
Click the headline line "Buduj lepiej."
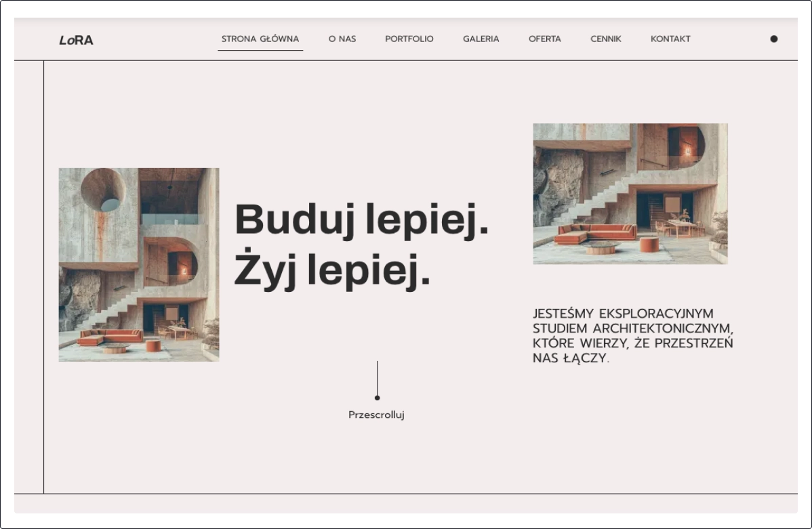tap(361, 220)
